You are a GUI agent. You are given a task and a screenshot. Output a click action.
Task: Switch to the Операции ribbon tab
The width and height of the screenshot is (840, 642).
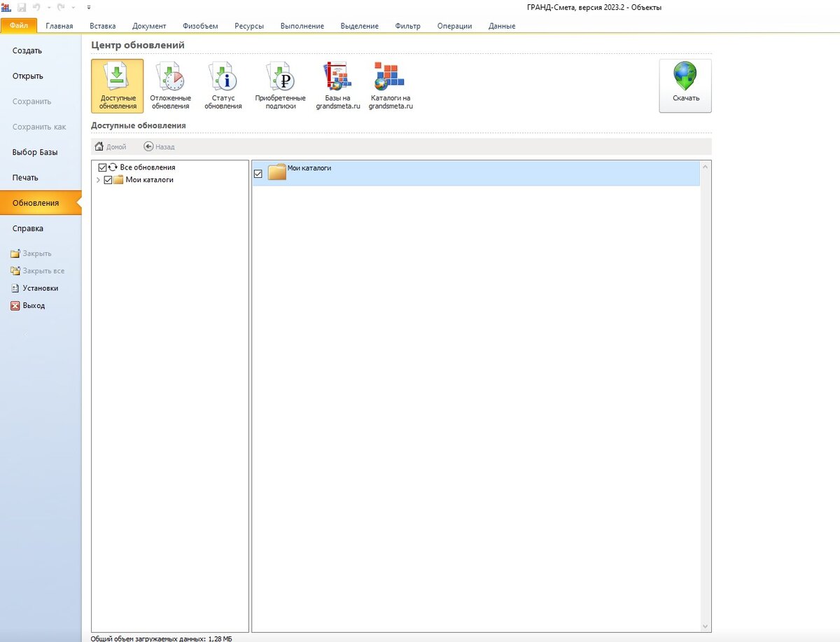tap(454, 26)
